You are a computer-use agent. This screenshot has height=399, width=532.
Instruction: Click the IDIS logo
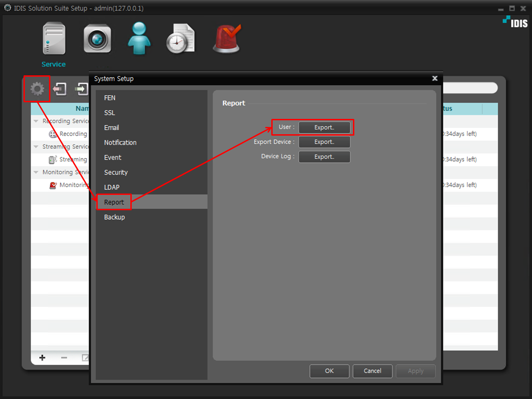click(515, 22)
